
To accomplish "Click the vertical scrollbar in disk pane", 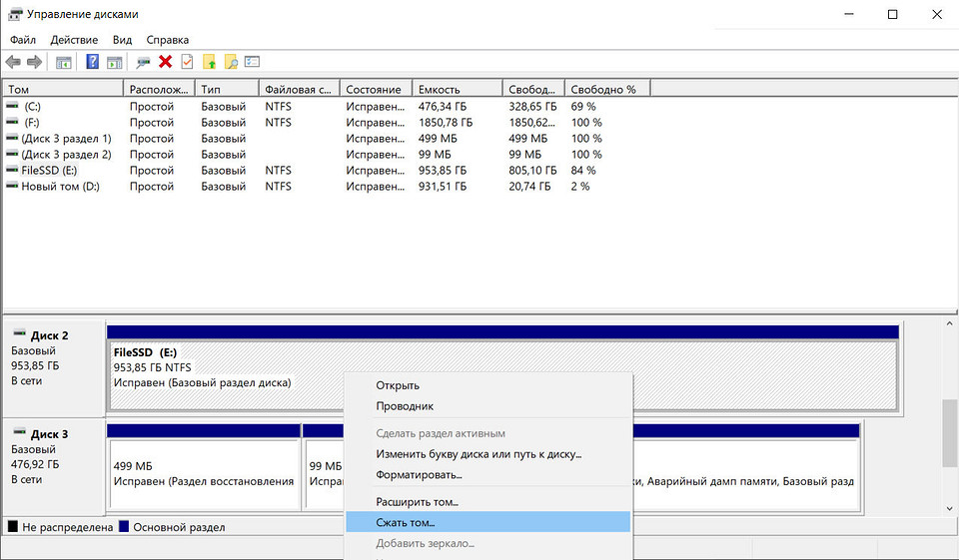I will click(949, 434).
